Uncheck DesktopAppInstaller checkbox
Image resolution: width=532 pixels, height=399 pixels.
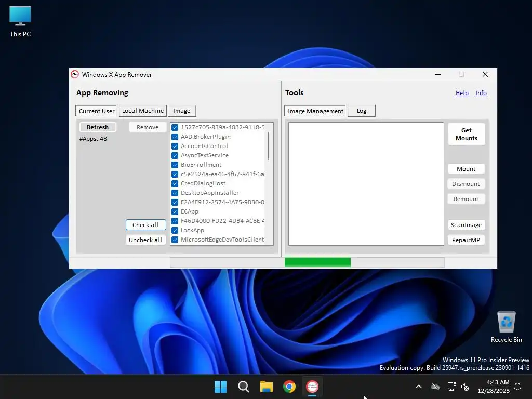tap(175, 193)
